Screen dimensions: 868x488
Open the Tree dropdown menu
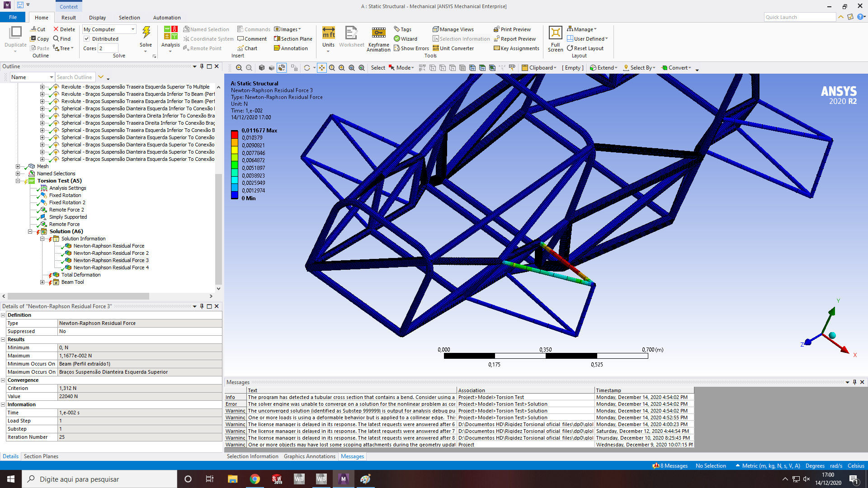63,48
